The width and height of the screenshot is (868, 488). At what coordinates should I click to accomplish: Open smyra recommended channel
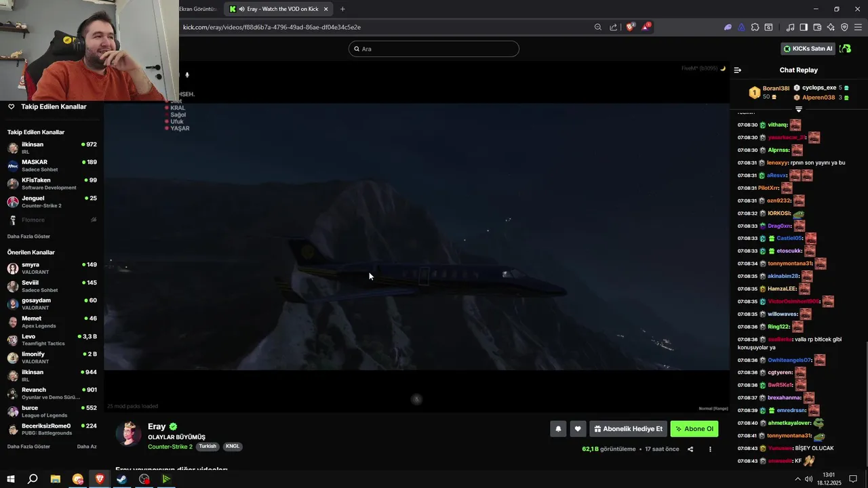click(x=52, y=268)
